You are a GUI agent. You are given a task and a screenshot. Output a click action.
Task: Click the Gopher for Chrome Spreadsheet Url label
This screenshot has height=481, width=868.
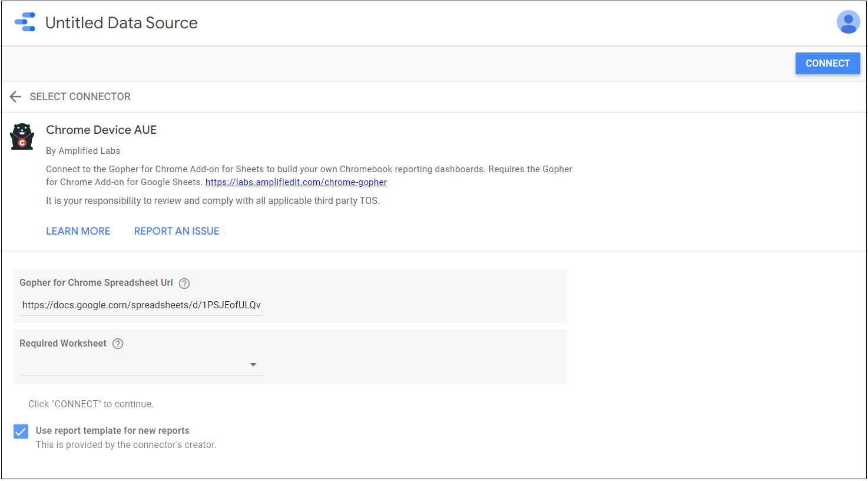[96, 283]
